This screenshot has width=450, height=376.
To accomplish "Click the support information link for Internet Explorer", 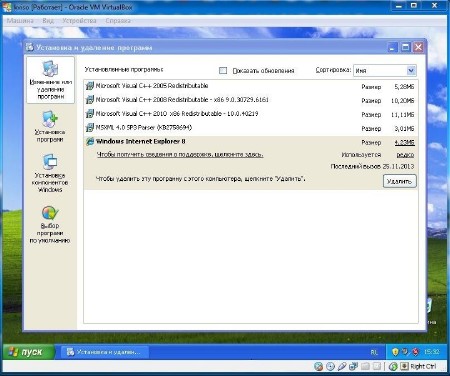I will (180, 155).
